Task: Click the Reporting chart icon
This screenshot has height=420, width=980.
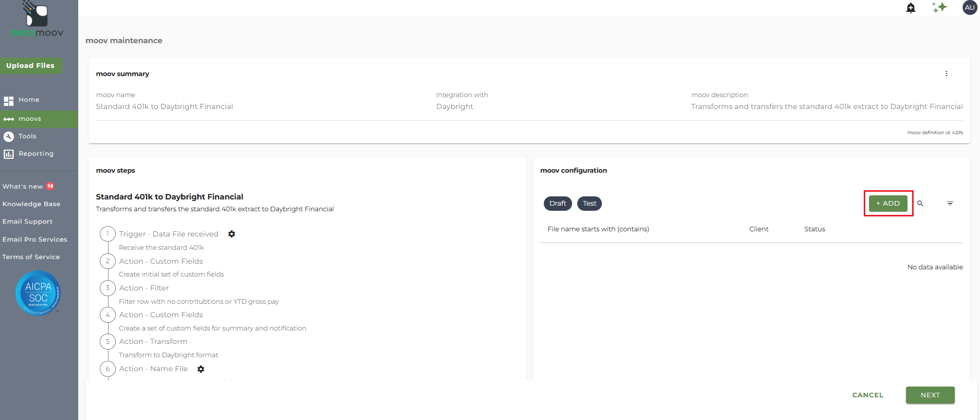Action: click(9, 154)
